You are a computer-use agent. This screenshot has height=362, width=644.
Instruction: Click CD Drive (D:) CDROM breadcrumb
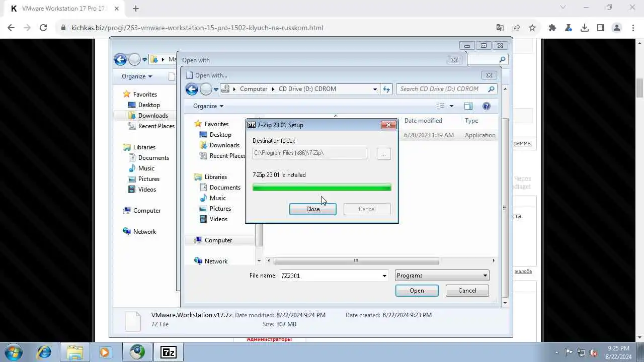click(307, 89)
